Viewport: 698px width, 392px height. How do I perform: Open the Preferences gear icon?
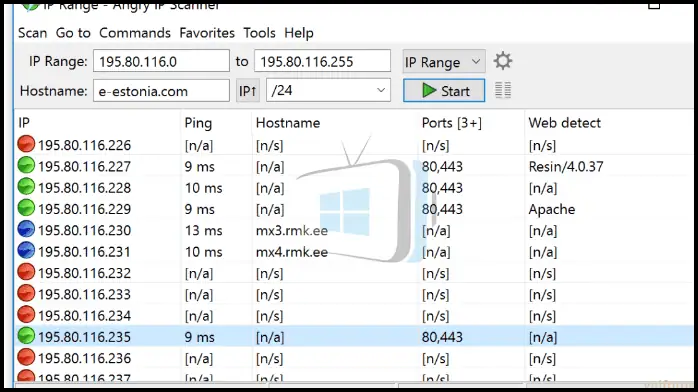[503, 61]
